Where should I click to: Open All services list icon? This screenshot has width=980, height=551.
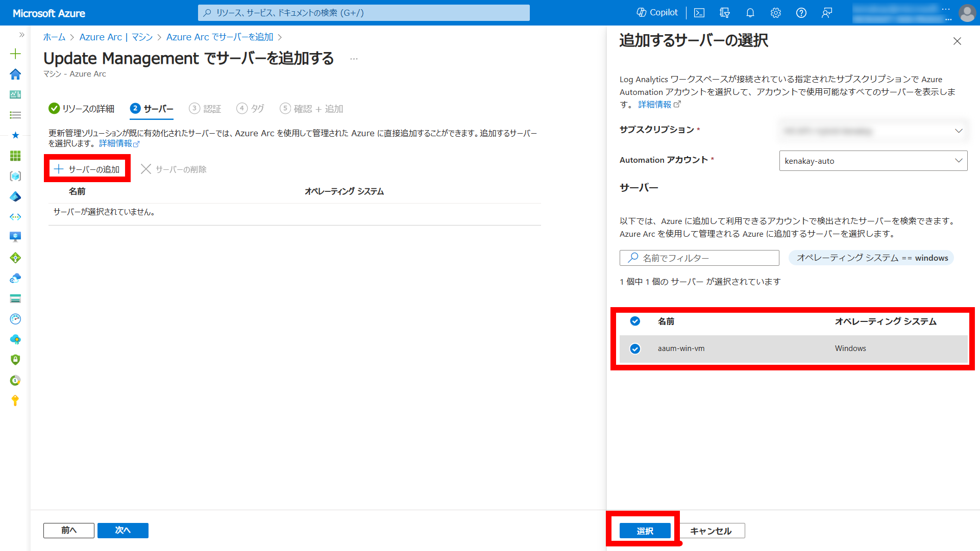pos(15,115)
